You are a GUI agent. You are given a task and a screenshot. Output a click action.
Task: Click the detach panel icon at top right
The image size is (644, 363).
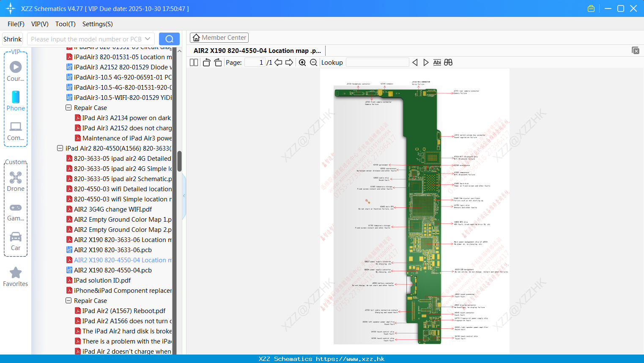[x=636, y=50]
